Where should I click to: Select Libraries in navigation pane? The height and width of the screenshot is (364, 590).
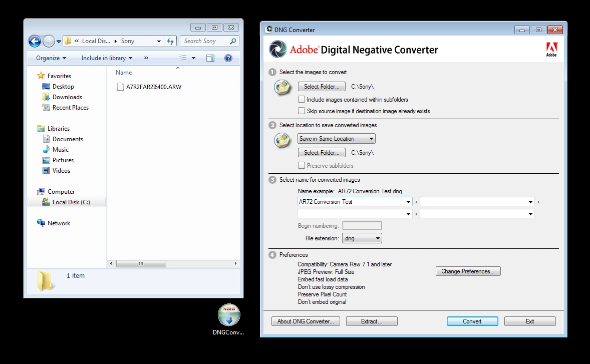point(58,129)
